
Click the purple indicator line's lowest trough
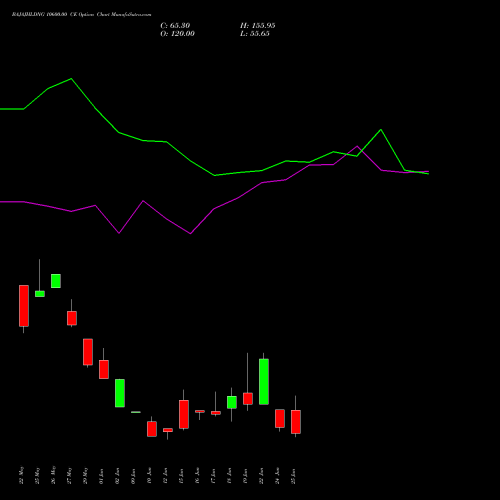pos(190,234)
